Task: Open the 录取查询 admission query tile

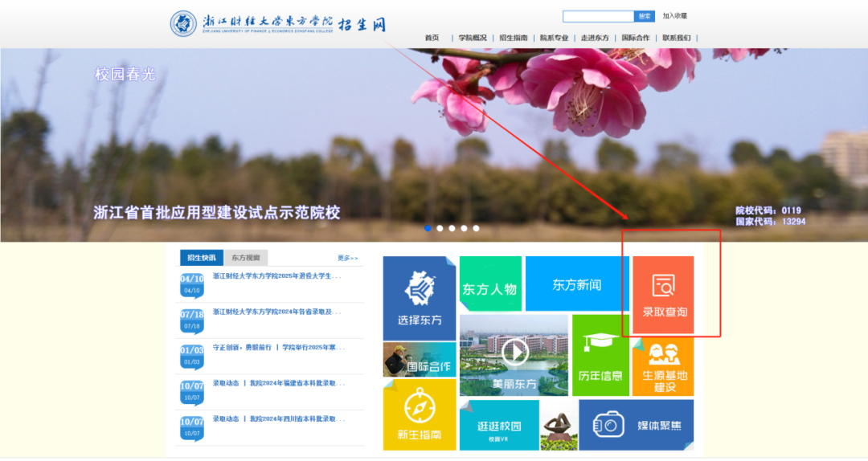Action: click(663, 295)
